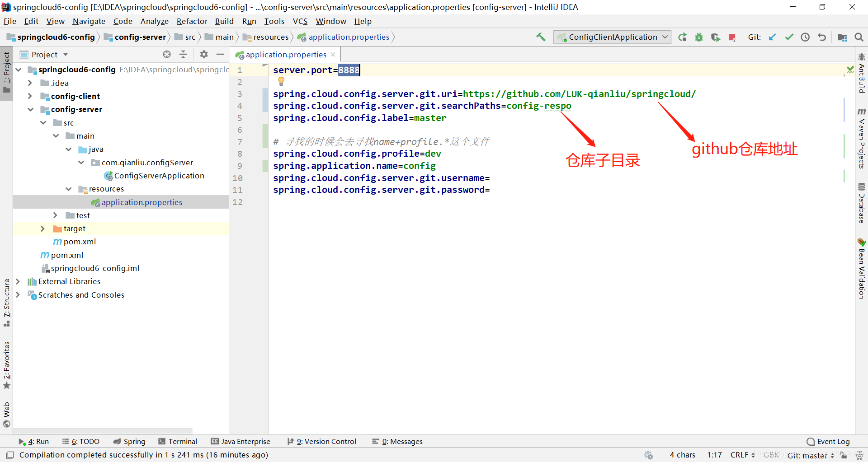Update project from Git with the blue arrow

coord(772,37)
